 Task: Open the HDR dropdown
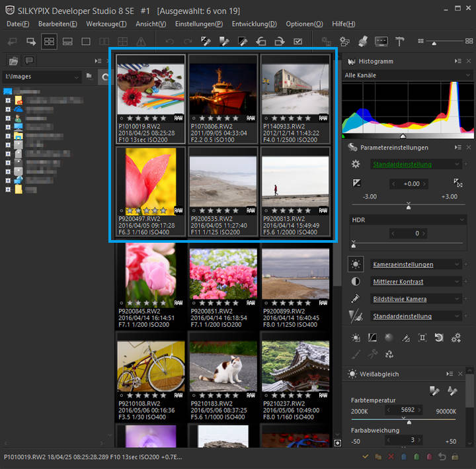(x=409, y=220)
